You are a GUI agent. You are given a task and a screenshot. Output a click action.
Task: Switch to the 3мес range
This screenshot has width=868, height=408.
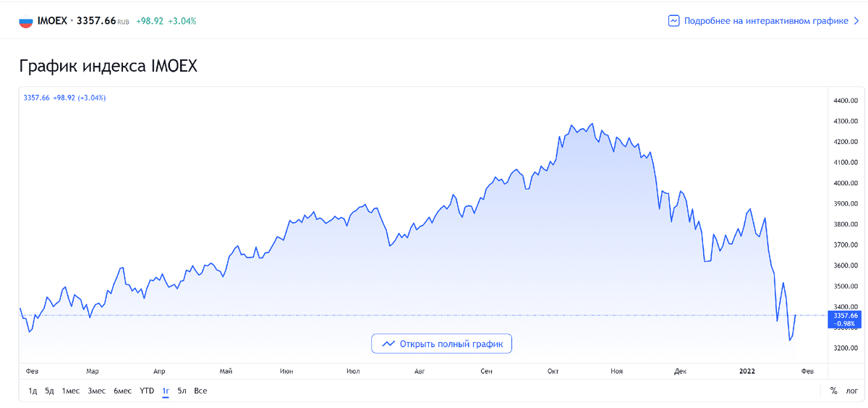pyautogui.click(x=97, y=391)
